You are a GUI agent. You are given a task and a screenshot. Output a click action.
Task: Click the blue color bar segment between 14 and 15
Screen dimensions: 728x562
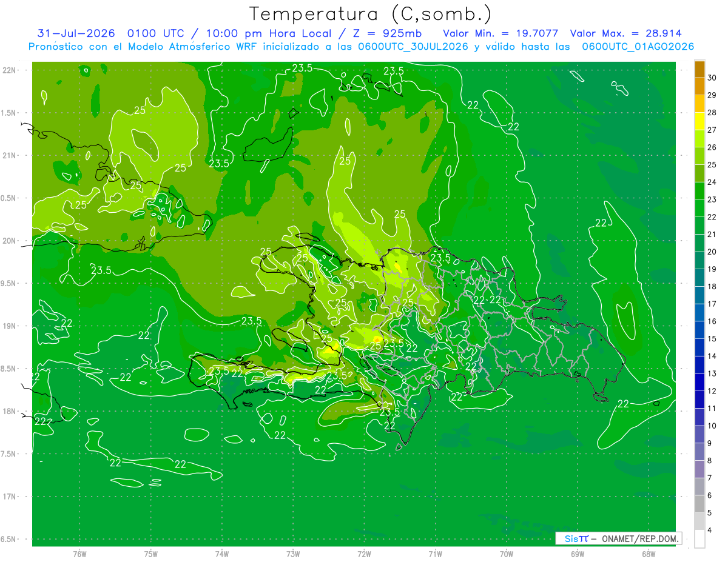point(699,347)
